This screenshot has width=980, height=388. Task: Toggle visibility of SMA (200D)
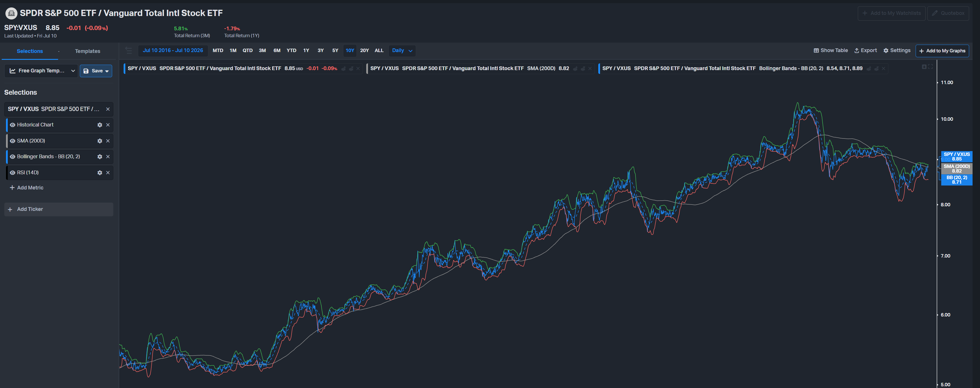[x=13, y=141]
